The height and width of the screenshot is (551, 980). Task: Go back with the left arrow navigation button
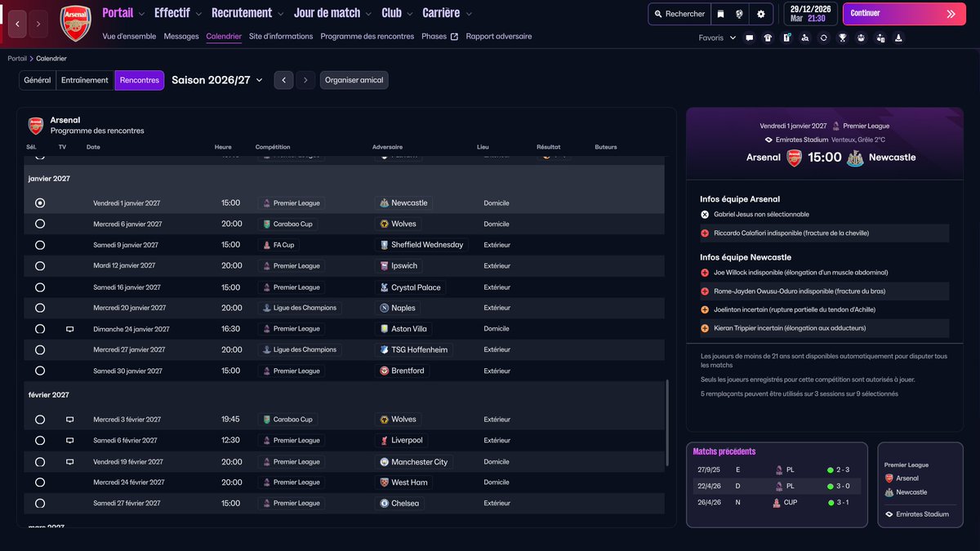18,24
